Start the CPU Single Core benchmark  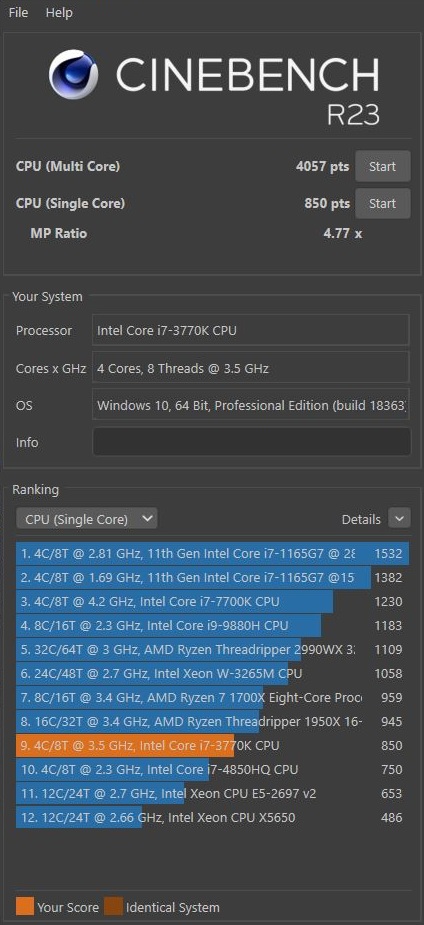pos(382,204)
